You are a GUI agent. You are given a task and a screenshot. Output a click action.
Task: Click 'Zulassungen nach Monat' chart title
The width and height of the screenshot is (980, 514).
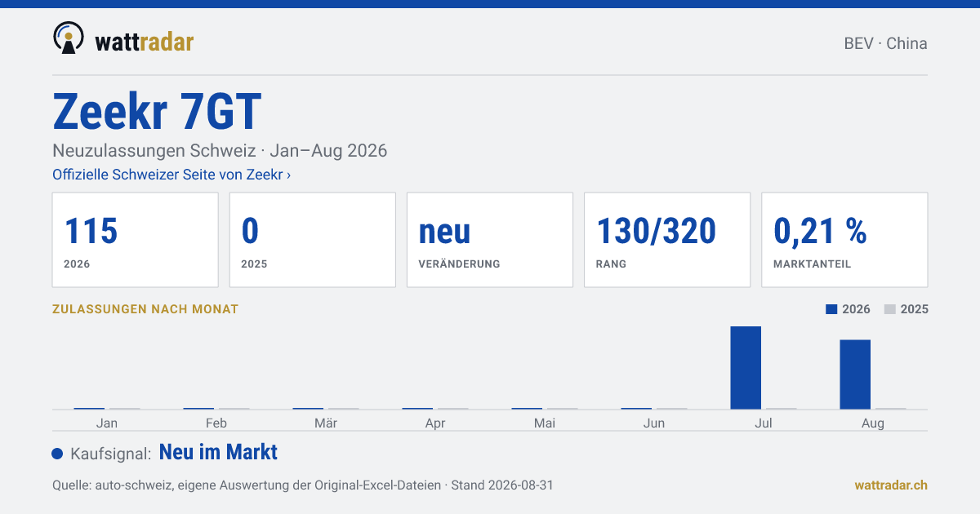(x=145, y=309)
